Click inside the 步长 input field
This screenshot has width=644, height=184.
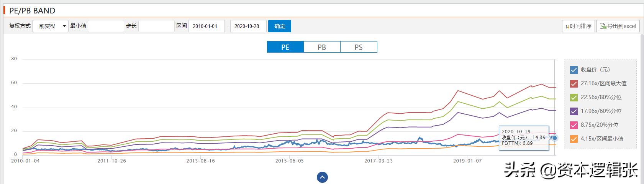click(x=156, y=26)
